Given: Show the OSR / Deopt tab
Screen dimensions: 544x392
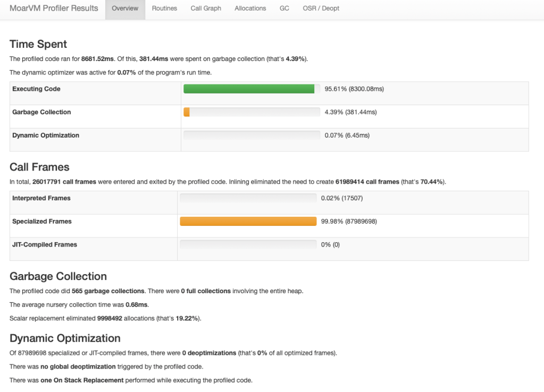Looking at the screenshot, I should point(321,8).
